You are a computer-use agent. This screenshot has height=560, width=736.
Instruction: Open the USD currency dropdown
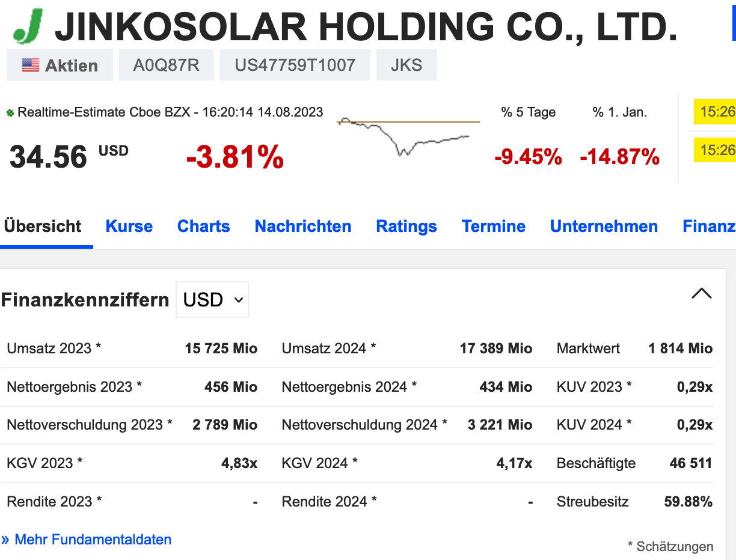(212, 299)
